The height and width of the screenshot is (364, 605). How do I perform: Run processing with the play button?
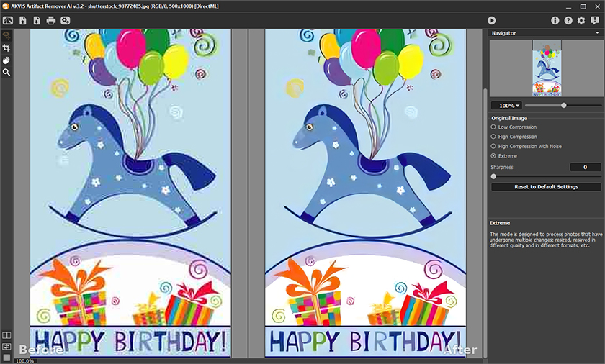coord(491,21)
